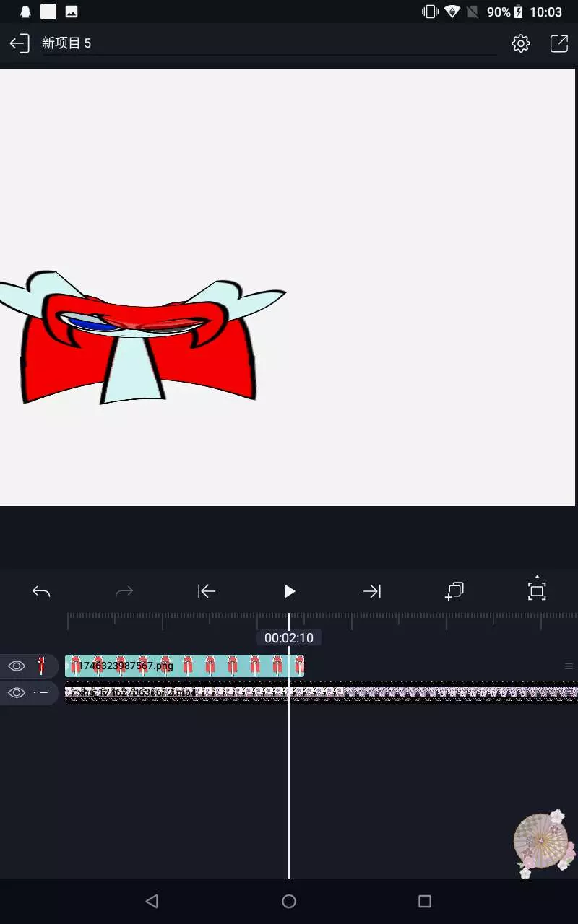
Task: Redo the last action
Action: tap(124, 592)
